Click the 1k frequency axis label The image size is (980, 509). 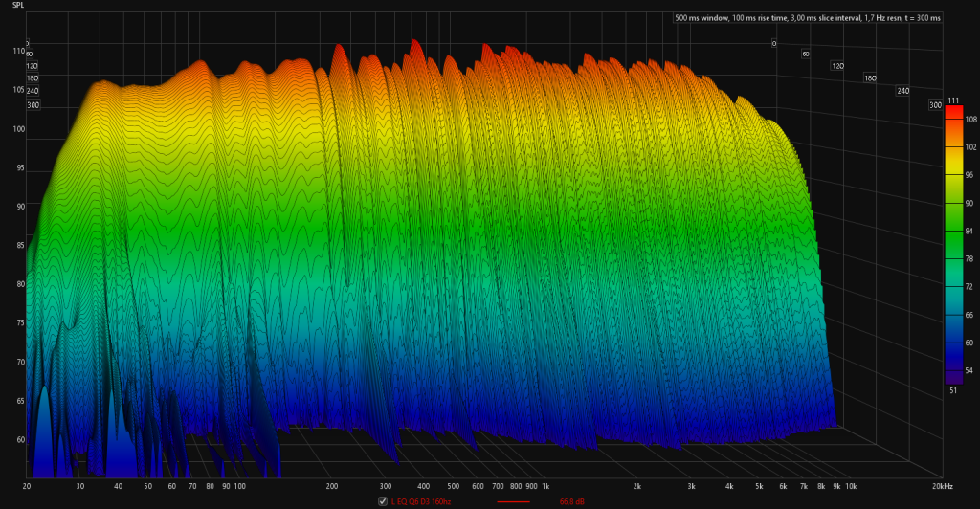click(545, 486)
